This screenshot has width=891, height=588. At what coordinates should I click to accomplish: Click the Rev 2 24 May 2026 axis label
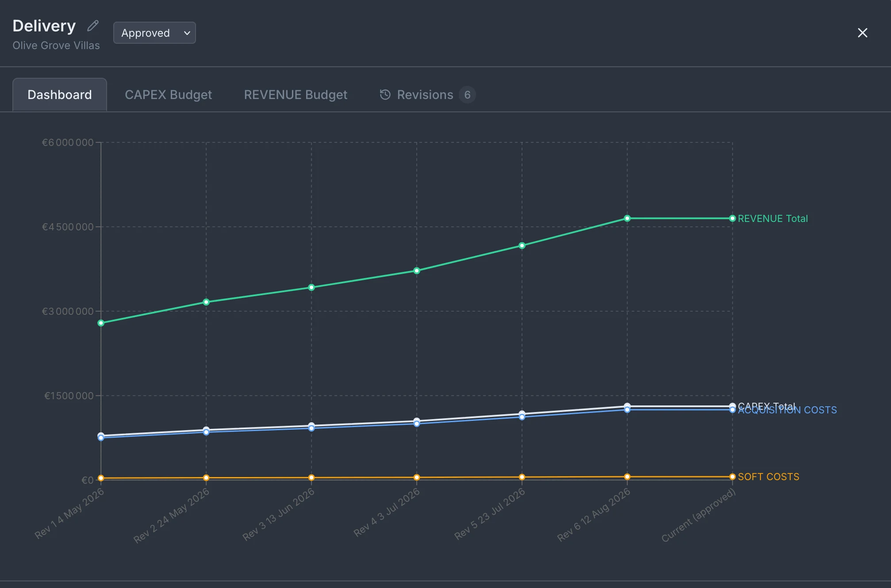[172, 515]
